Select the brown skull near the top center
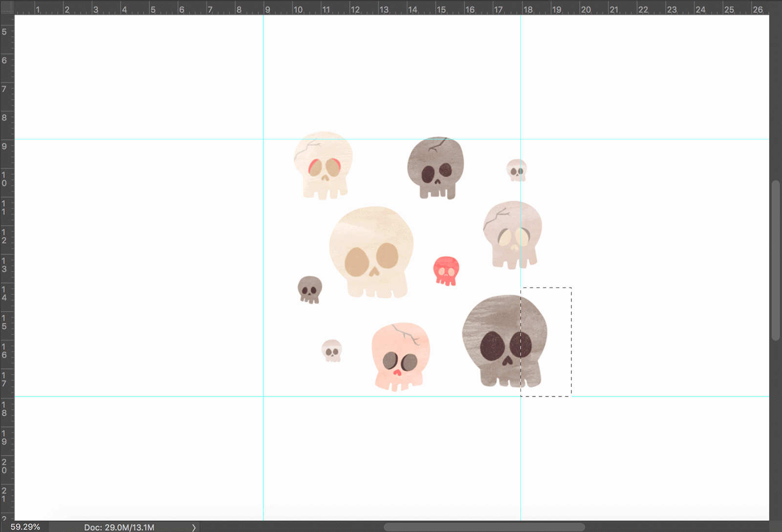This screenshot has width=782, height=532. [x=435, y=166]
